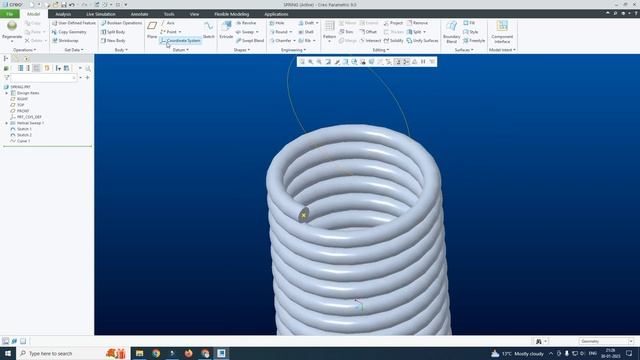Open Chrome from the taskbar
Screen dimensions: 640x360
pyautogui.click(x=156, y=353)
